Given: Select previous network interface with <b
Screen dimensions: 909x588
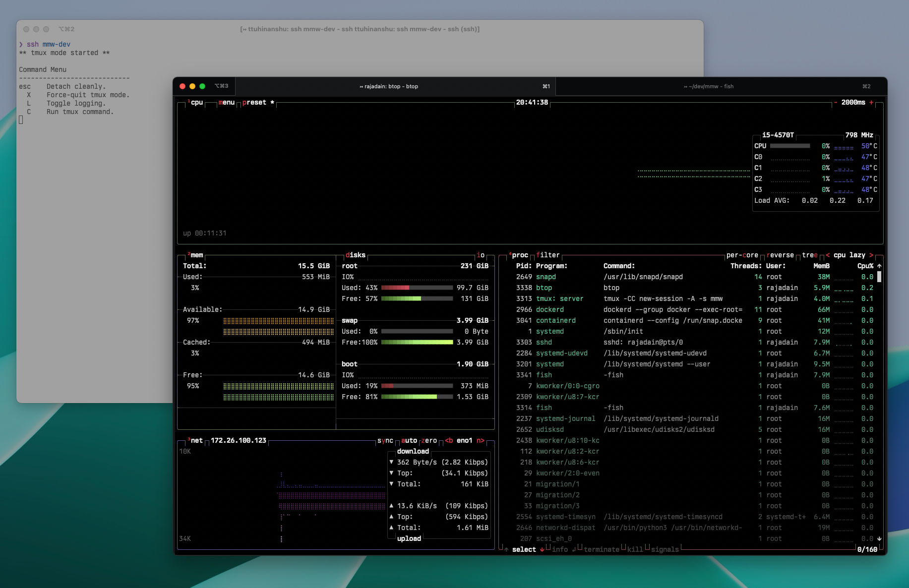Looking at the screenshot, I should pyautogui.click(x=449, y=441).
